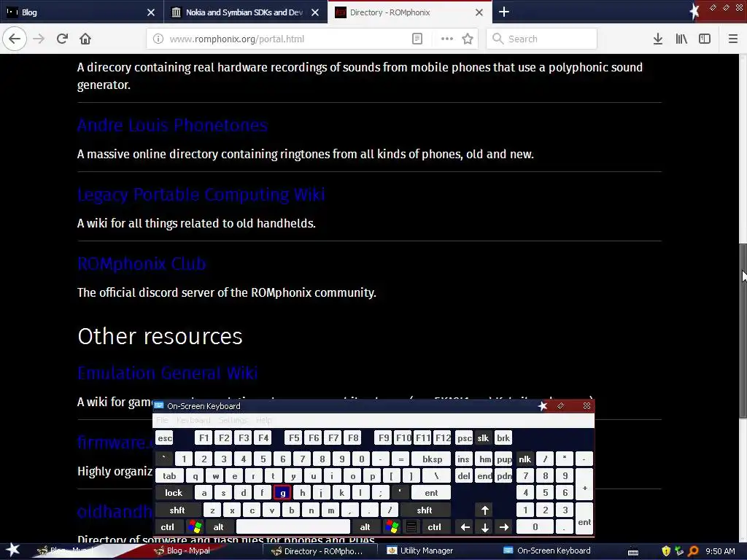This screenshot has height=560, width=747.
Task: Click the magnifier tray icon
Action: 693,551
